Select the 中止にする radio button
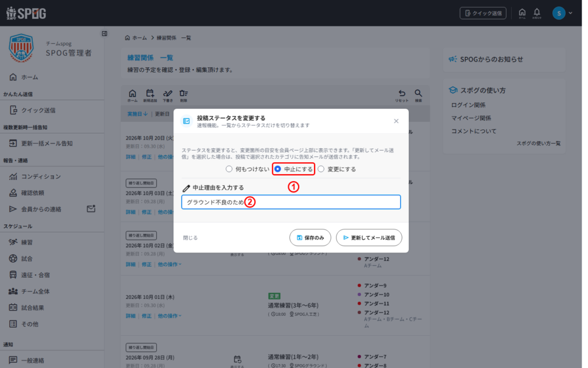Screen dimensions: 588x368 tap(278, 169)
